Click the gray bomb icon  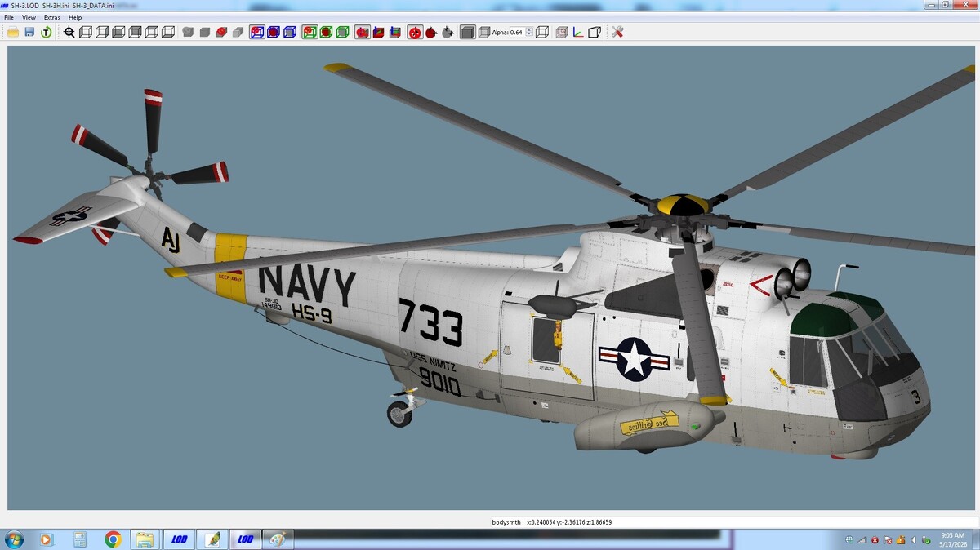click(448, 32)
